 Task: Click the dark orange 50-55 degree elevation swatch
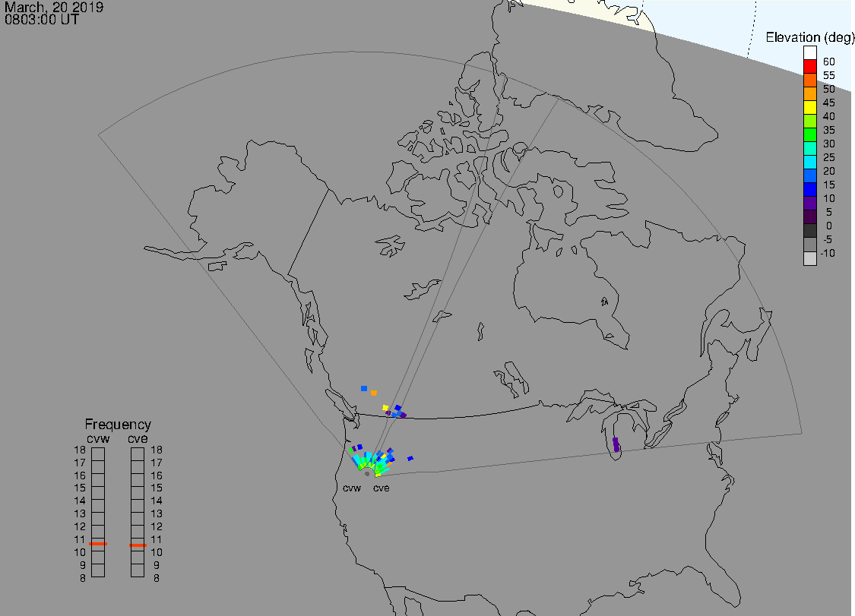tap(809, 81)
